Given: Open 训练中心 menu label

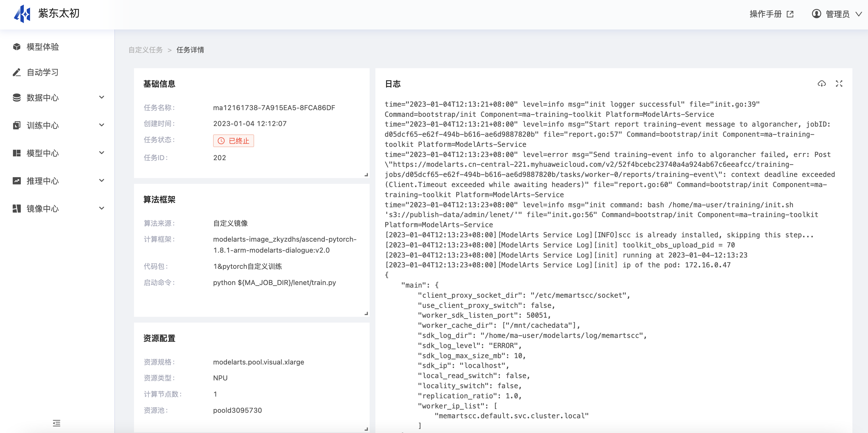Looking at the screenshot, I should [x=43, y=125].
